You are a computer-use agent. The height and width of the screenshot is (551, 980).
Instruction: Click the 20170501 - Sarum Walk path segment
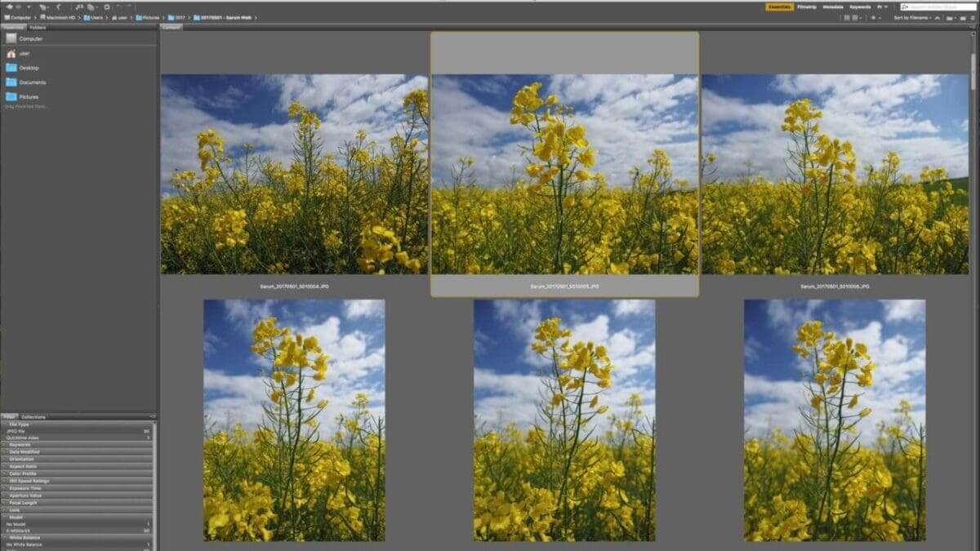pyautogui.click(x=222, y=17)
